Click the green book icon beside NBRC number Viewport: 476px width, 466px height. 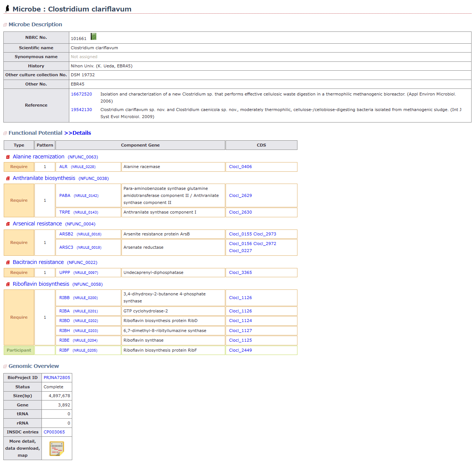click(x=93, y=37)
